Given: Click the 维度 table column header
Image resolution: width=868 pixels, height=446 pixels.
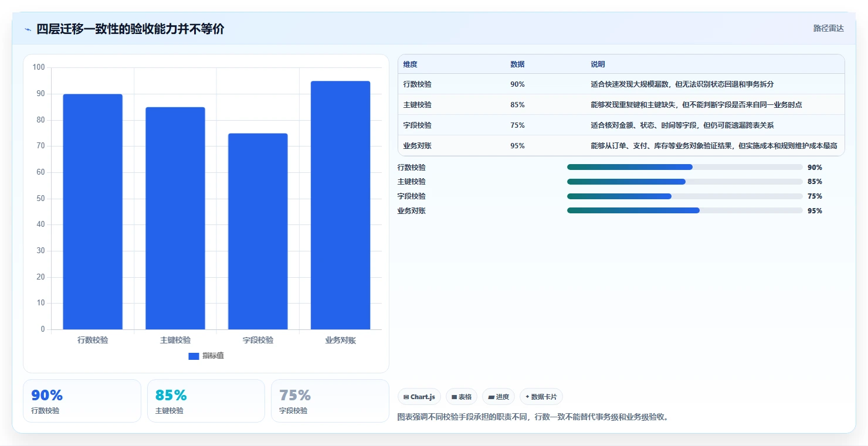Looking at the screenshot, I should [411, 64].
